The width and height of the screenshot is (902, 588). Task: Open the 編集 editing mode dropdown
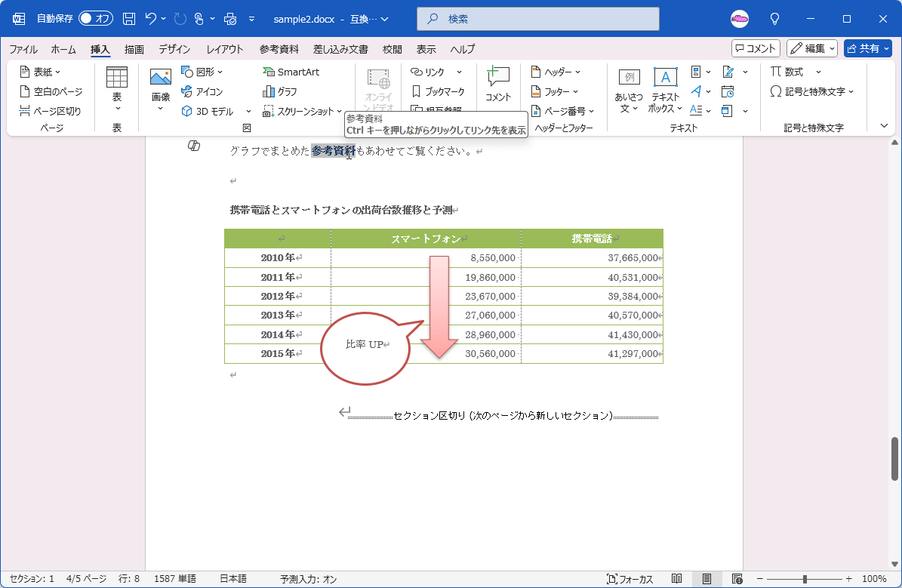[812, 48]
